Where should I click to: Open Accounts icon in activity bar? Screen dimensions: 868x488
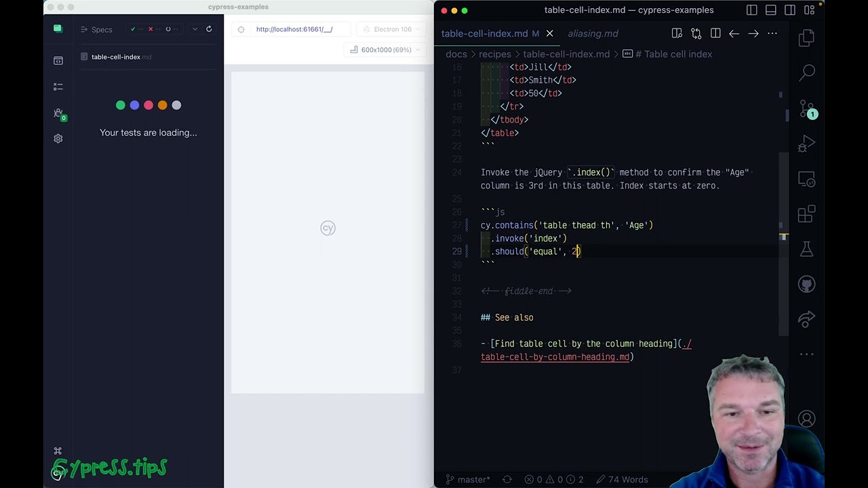806,419
